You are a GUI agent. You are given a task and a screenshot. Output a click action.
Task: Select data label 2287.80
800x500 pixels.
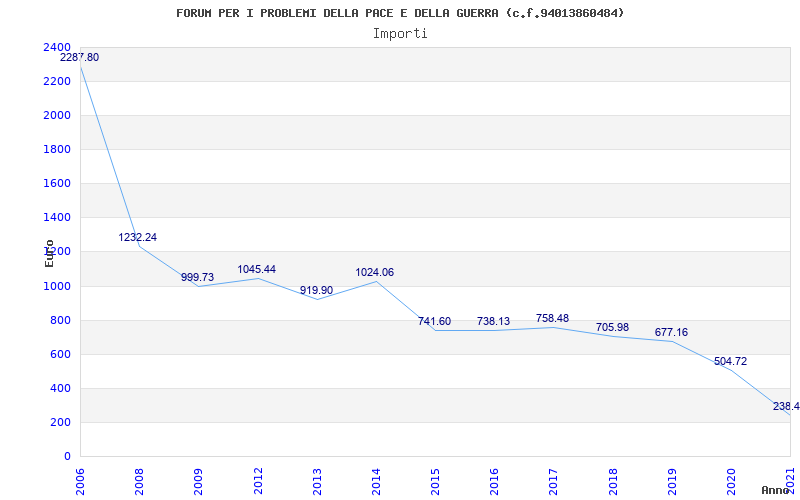[x=80, y=58]
